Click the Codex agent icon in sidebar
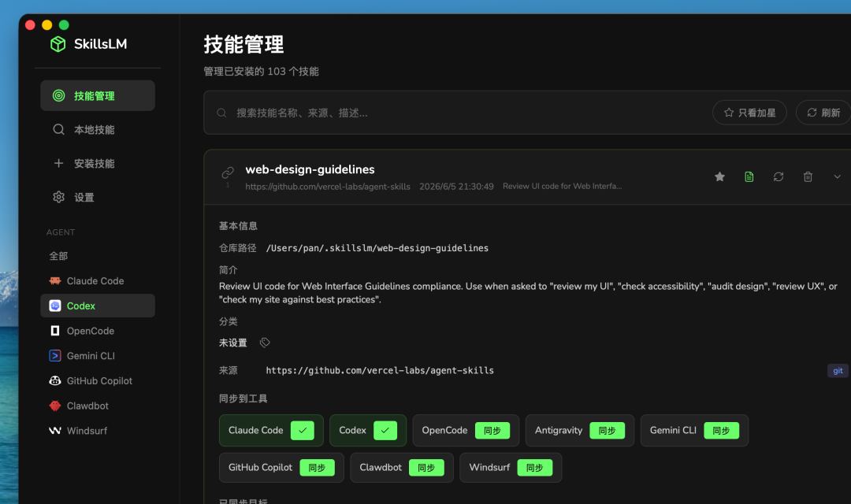This screenshot has height=504, width=851. tap(55, 306)
